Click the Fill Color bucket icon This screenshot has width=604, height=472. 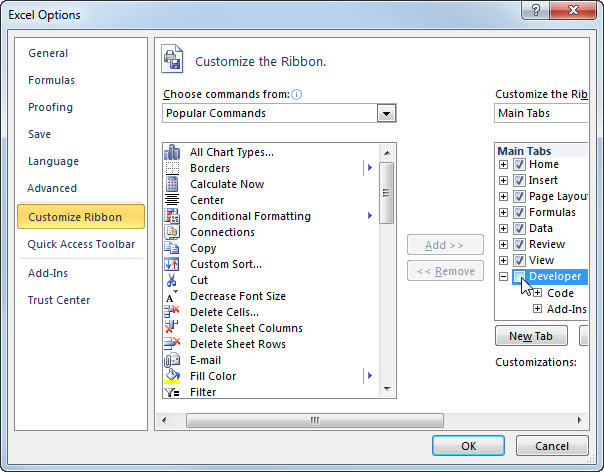172,376
